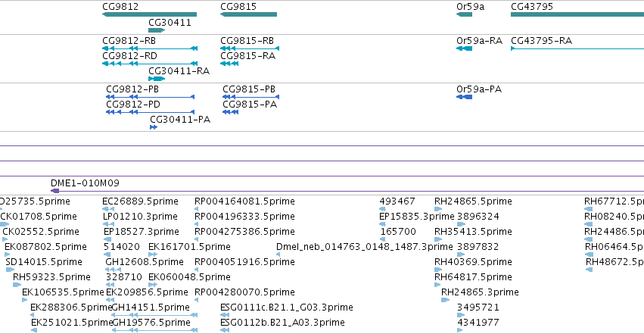Select the CG9812-PD protein feature
The height and width of the screenshot is (334, 644).
(150, 112)
